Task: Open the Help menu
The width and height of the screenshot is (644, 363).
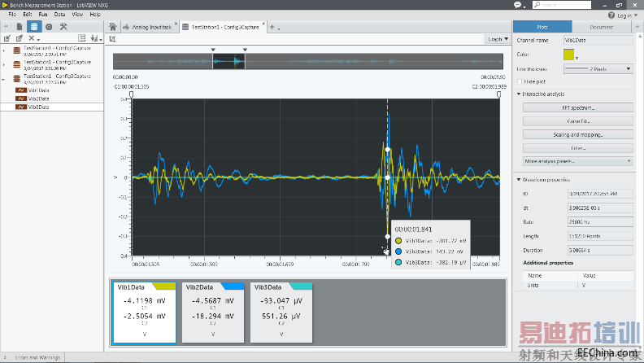Action: click(x=95, y=15)
